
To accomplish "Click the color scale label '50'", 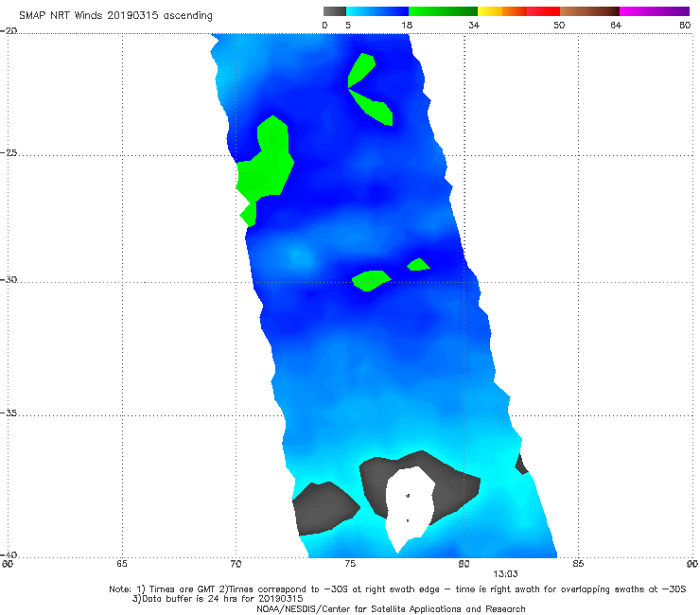I will 559,25.
